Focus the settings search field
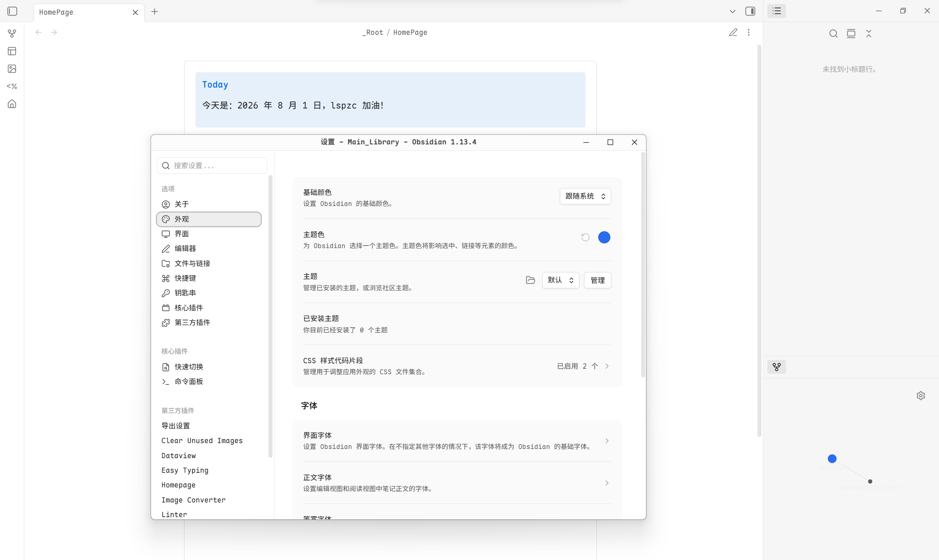The width and height of the screenshot is (939, 560). (x=212, y=166)
